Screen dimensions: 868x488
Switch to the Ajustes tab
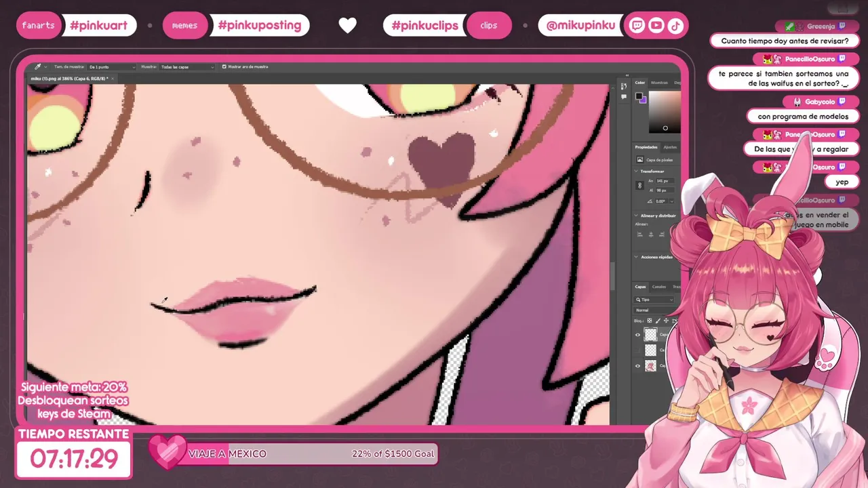click(x=669, y=147)
